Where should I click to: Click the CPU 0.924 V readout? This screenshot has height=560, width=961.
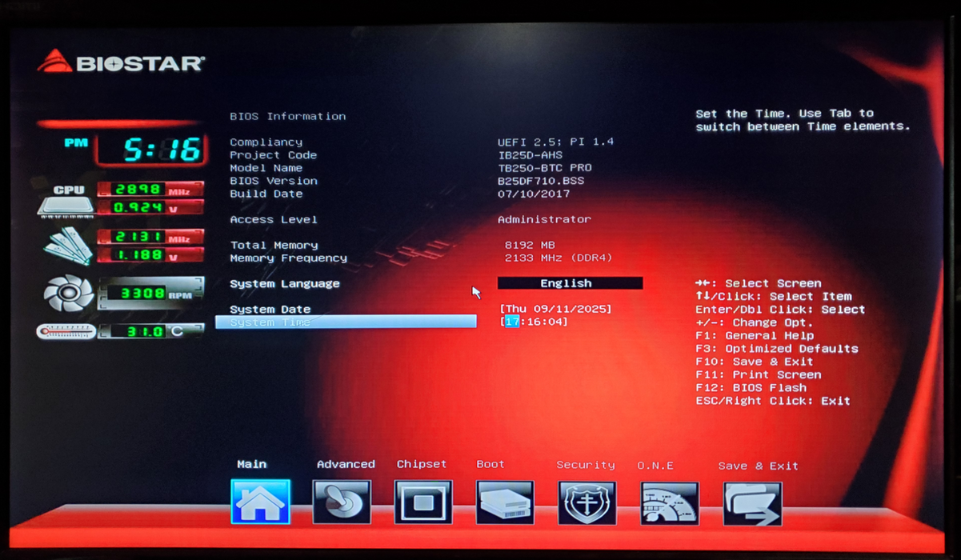[150, 207]
